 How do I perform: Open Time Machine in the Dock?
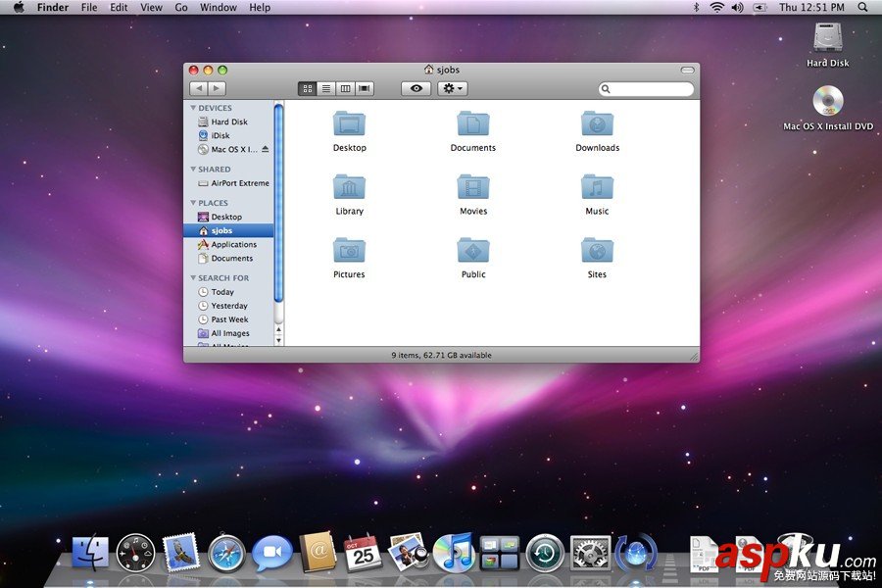544,554
